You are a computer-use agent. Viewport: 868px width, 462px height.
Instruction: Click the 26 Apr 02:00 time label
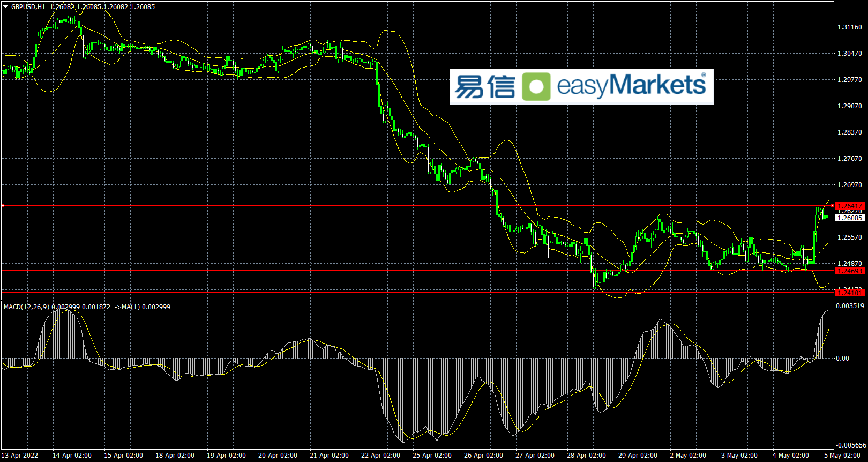click(x=483, y=456)
